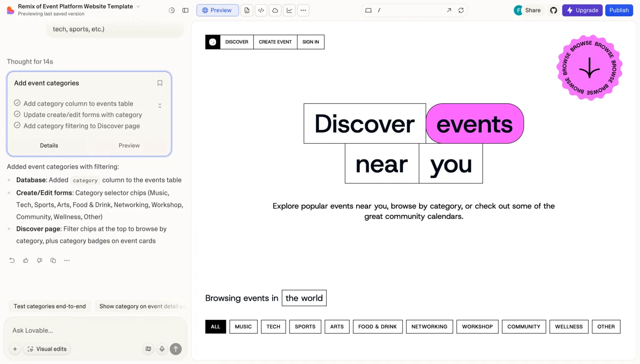Image resolution: width=640 pixels, height=364 pixels.
Task: Click the Publish button
Action: [x=619, y=10]
